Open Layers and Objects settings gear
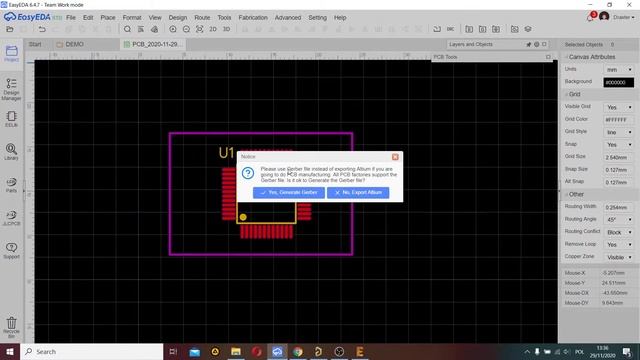This screenshot has height=360, width=640. [537, 44]
